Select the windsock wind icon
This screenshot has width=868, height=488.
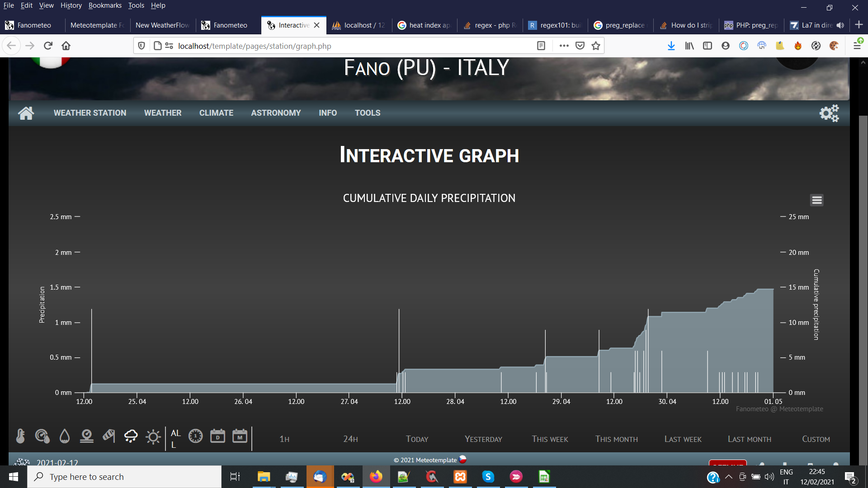(108, 436)
